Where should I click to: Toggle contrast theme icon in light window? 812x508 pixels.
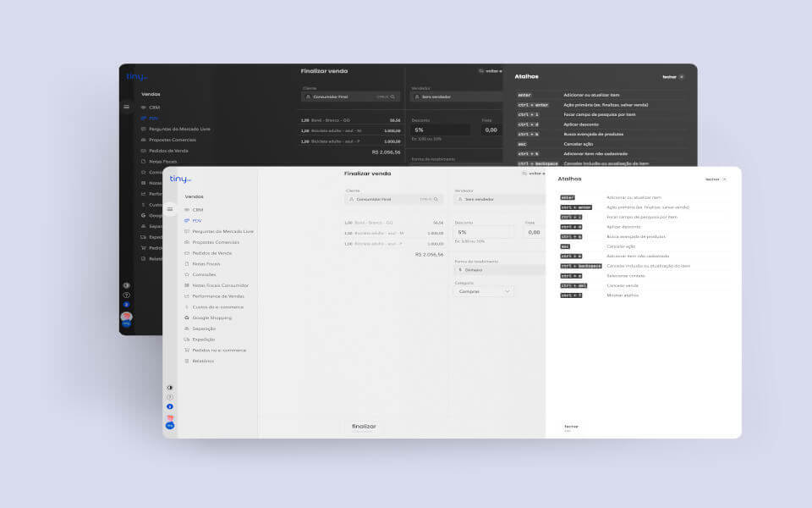170,388
